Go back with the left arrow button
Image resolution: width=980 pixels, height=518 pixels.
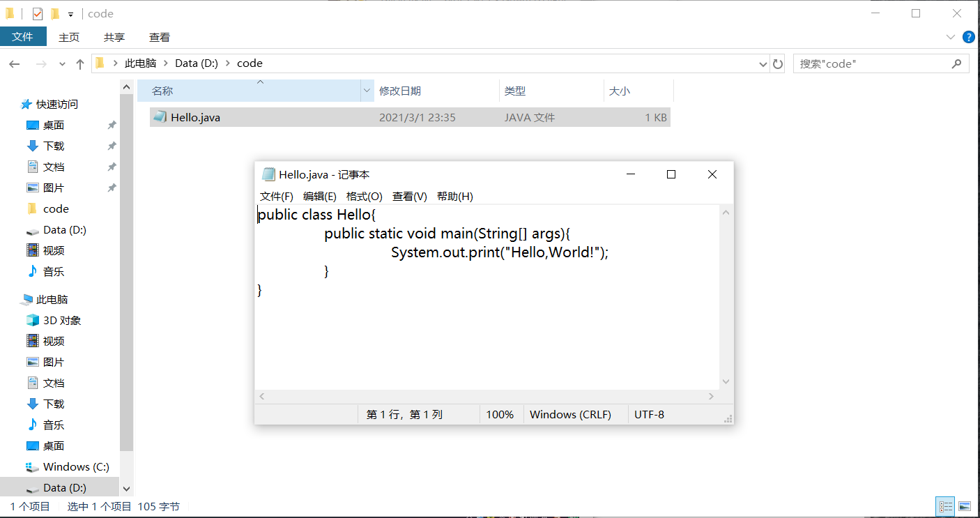pyautogui.click(x=15, y=64)
